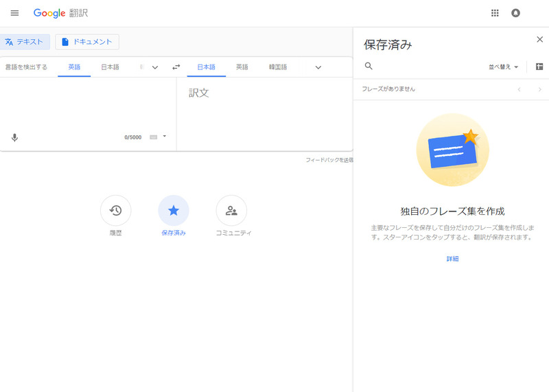Click the 訳文 translation output area
The height and width of the screenshot is (392, 549).
point(265,114)
